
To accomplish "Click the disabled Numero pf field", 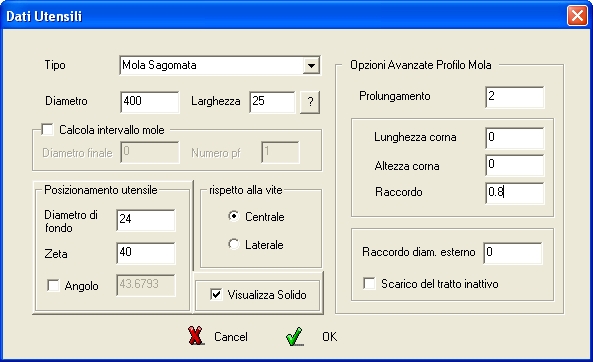I will click(x=280, y=152).
